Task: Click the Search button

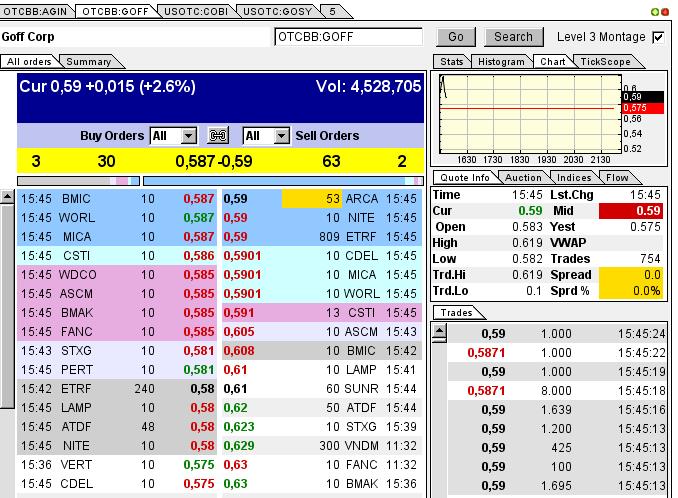Action: [x=513, y=37]
